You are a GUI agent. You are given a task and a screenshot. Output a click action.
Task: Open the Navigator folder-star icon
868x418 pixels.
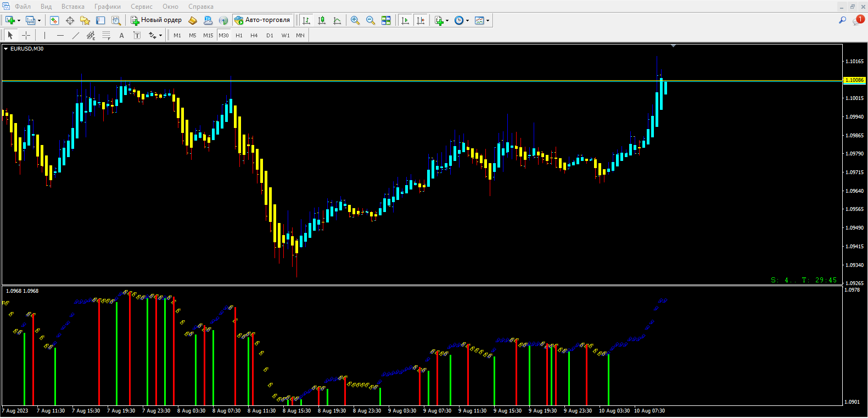click(85, 20)
